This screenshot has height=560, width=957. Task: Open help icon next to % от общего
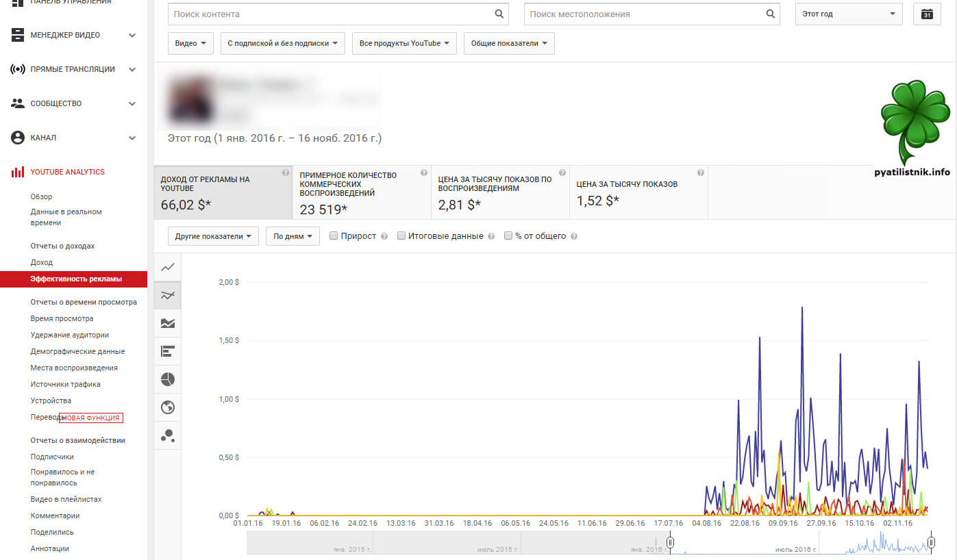(574, 236)
